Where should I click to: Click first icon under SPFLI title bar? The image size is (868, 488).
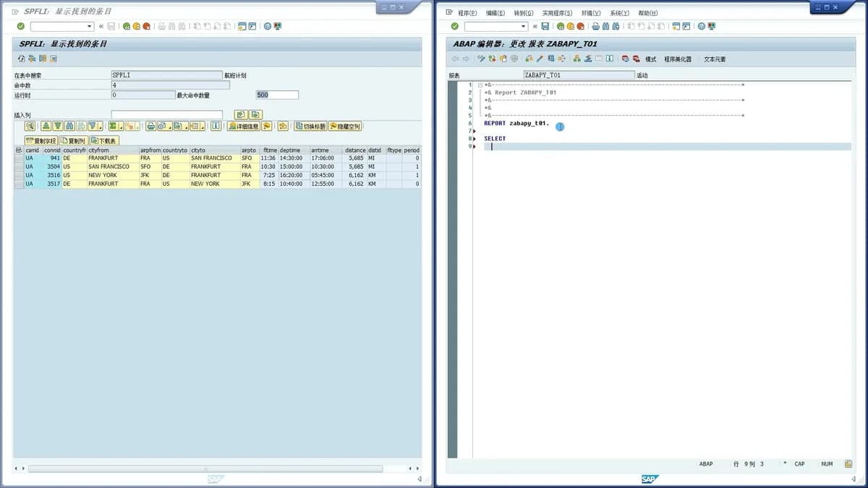coord(22,59)
